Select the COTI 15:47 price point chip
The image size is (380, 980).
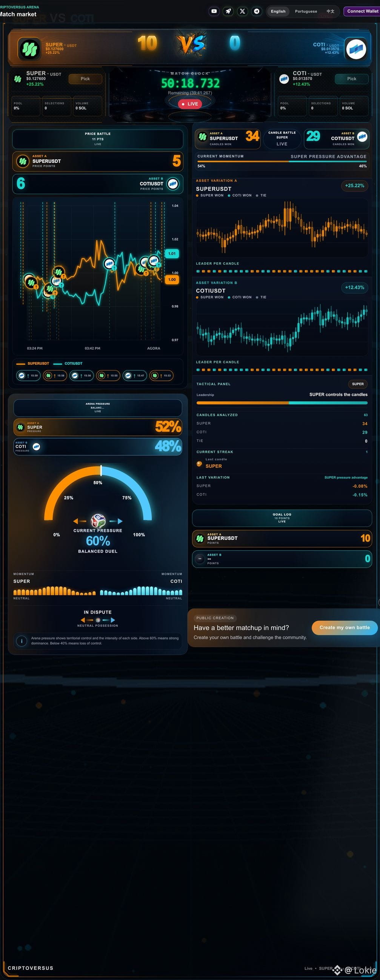(135, 375)
